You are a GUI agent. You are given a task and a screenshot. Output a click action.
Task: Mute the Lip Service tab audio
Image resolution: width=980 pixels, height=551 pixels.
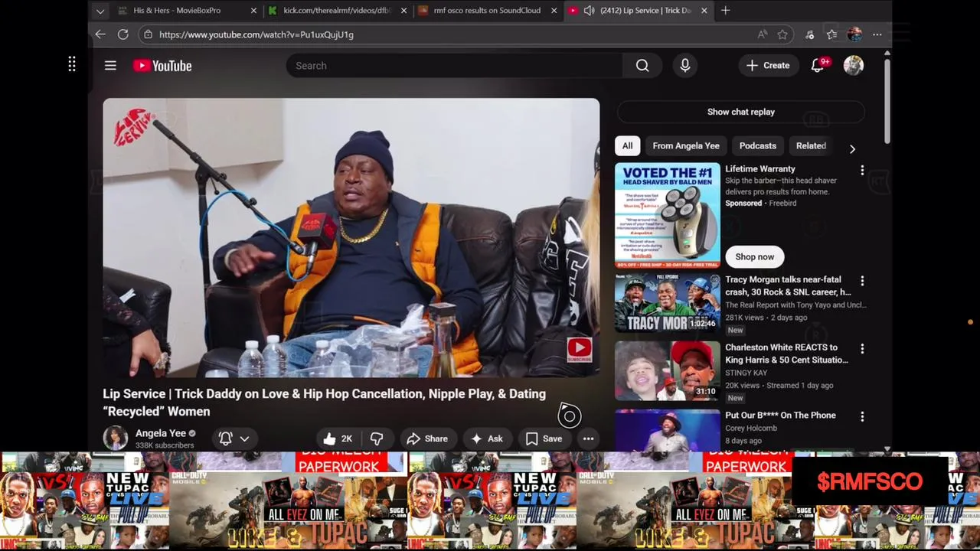tap(589, 11)
